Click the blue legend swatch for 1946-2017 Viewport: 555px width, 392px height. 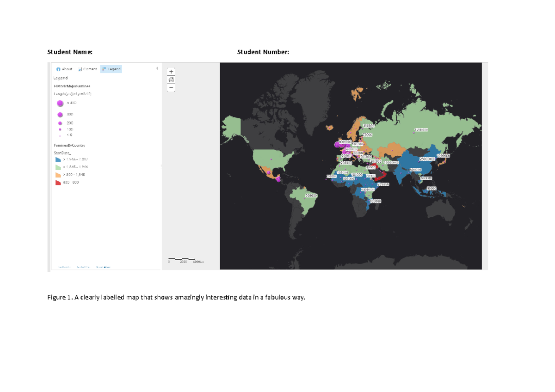(x=58, y=159)
